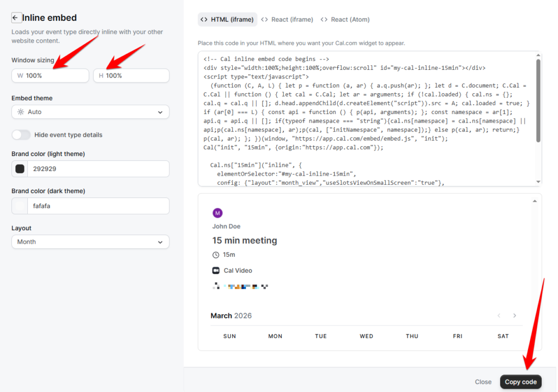Switch to the React (iframe) tab

point(287,20)
